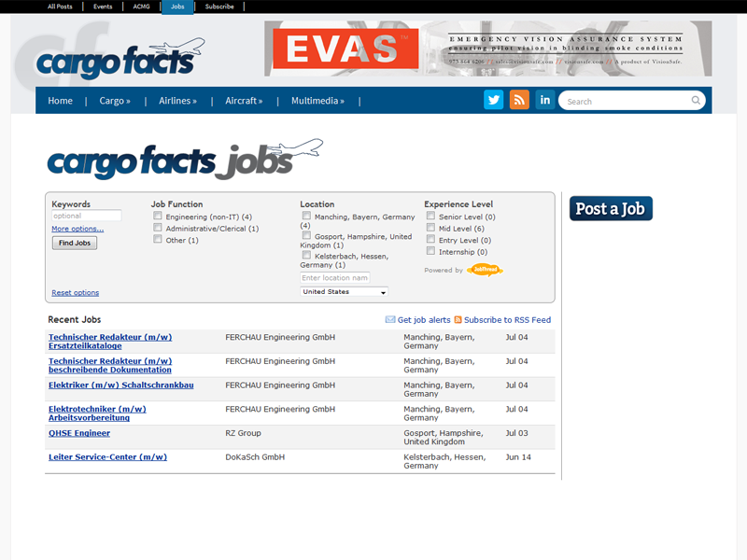Click the search magnifier icon

696,101
